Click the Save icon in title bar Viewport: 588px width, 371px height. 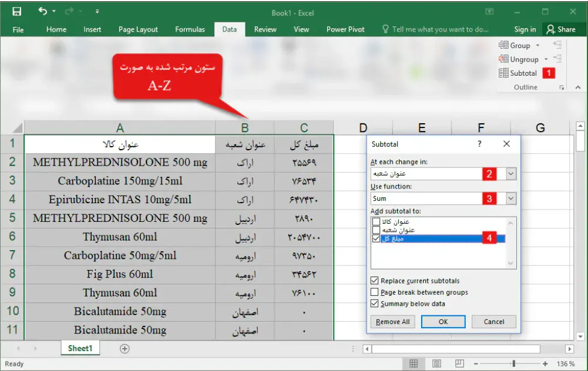pos(16,11)
